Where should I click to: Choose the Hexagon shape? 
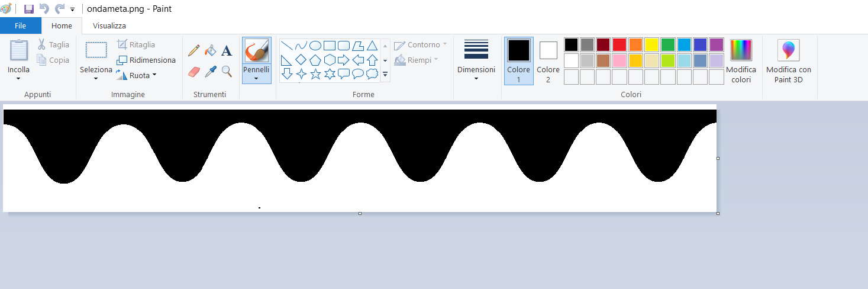tap(330, 60)
